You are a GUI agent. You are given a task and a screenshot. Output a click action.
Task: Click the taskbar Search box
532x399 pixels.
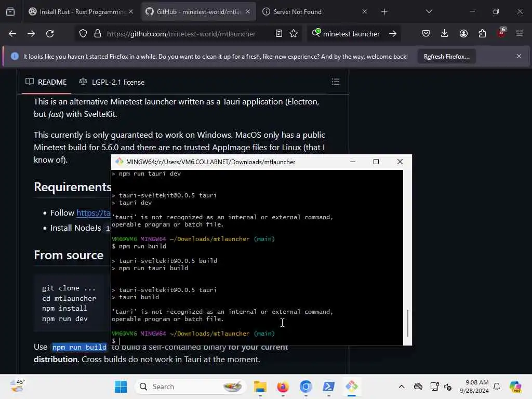point(191,387)
